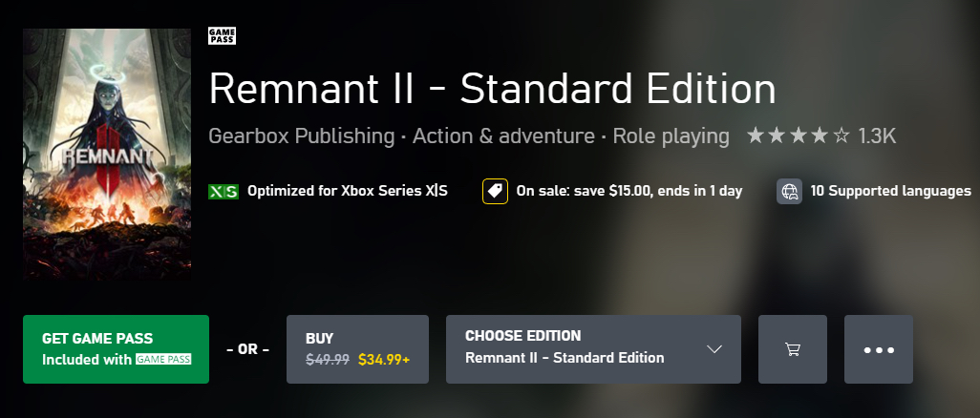Add the game to the shopping cart

click(792, 349)
